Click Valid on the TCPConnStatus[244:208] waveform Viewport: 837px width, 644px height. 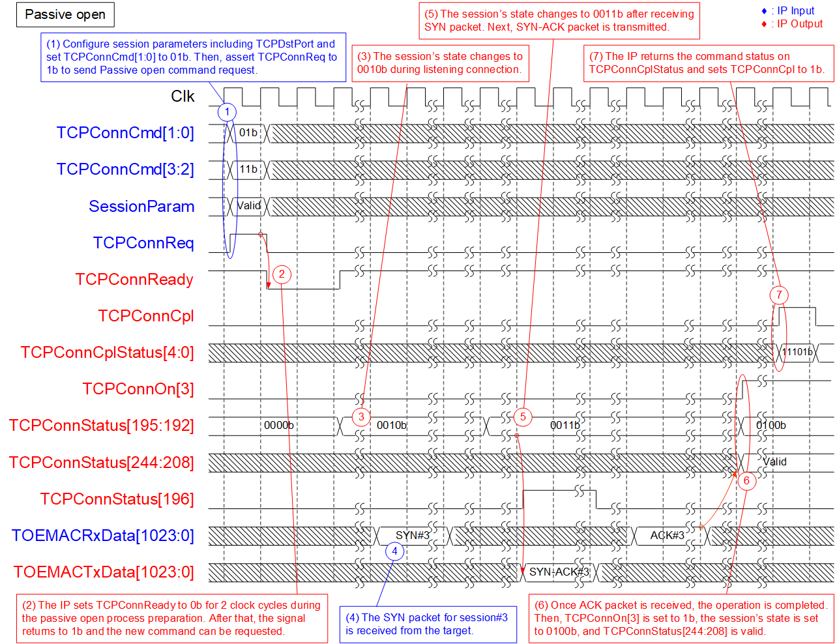click(x=774, y=462)
